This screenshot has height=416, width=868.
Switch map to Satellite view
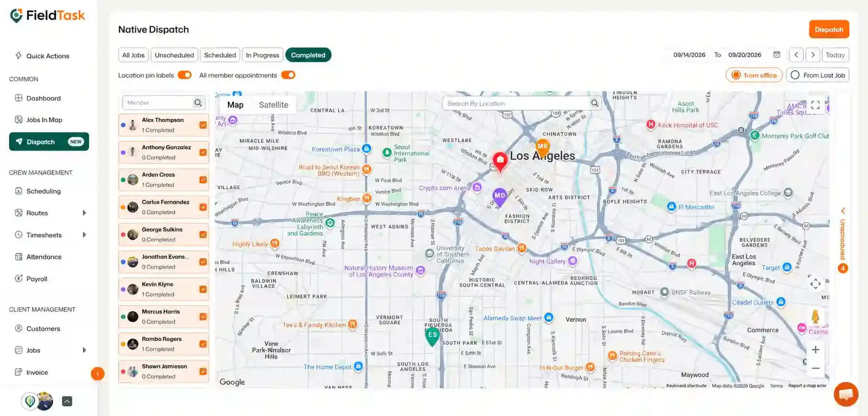273,105
